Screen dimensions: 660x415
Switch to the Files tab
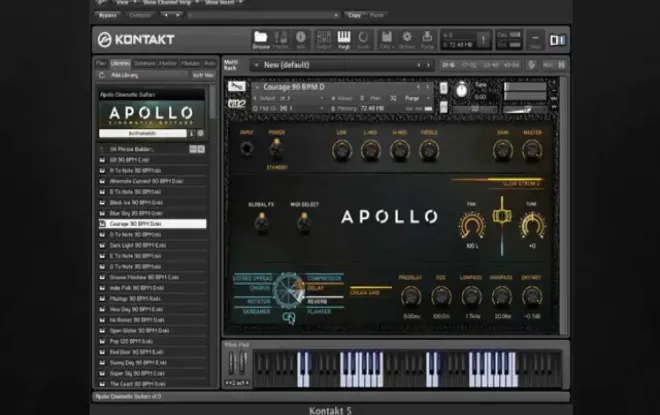pyautogui.click(x=101, y=64)
